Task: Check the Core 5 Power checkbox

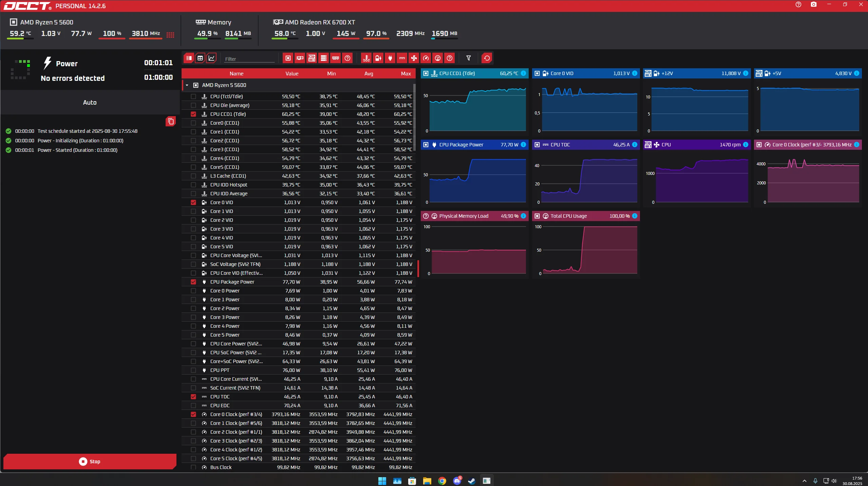Action: point(193,335)
